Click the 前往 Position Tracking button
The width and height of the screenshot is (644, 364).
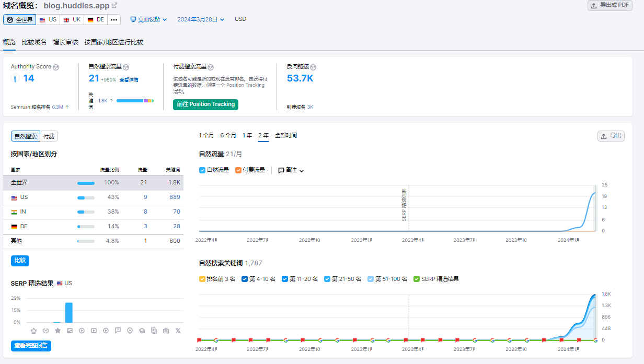[205, 104]
